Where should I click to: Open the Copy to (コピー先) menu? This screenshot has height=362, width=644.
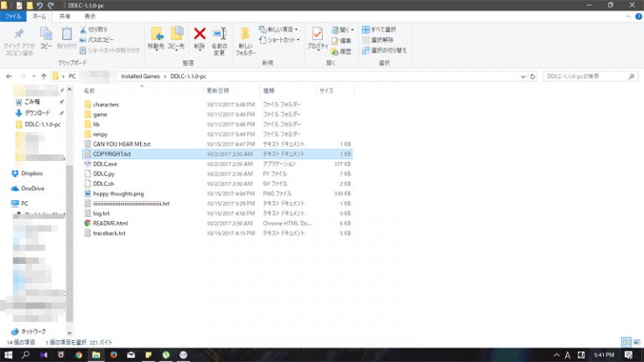(177, 39)
